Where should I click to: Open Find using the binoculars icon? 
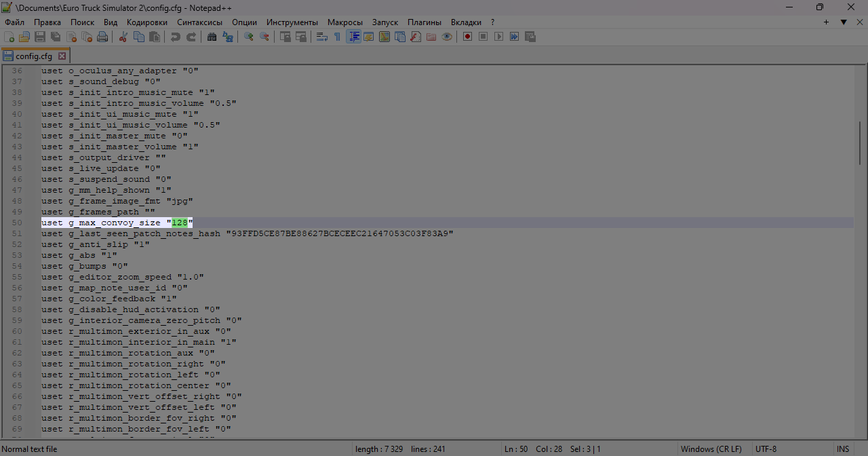click(x=212, y=37)
